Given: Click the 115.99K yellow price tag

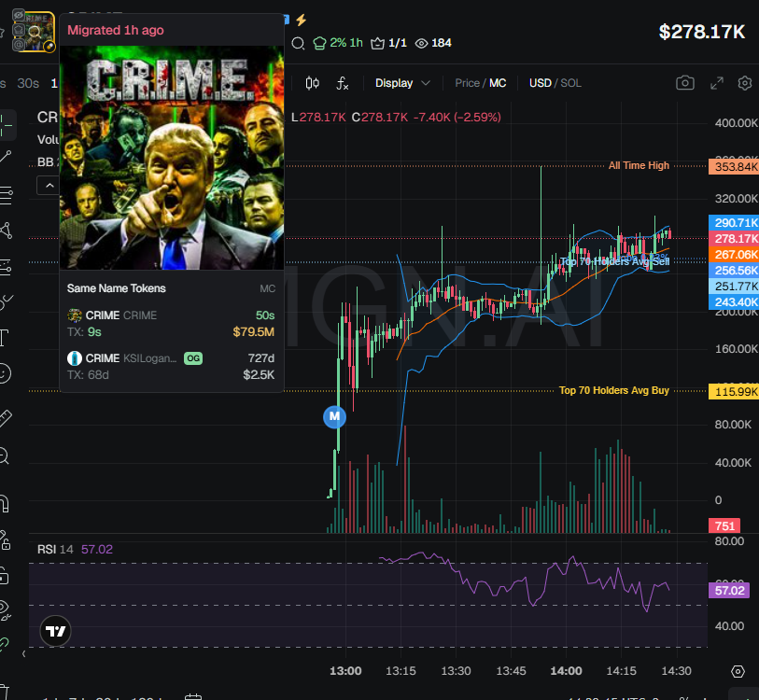Looking at the screenshot, I should (734, 391).
